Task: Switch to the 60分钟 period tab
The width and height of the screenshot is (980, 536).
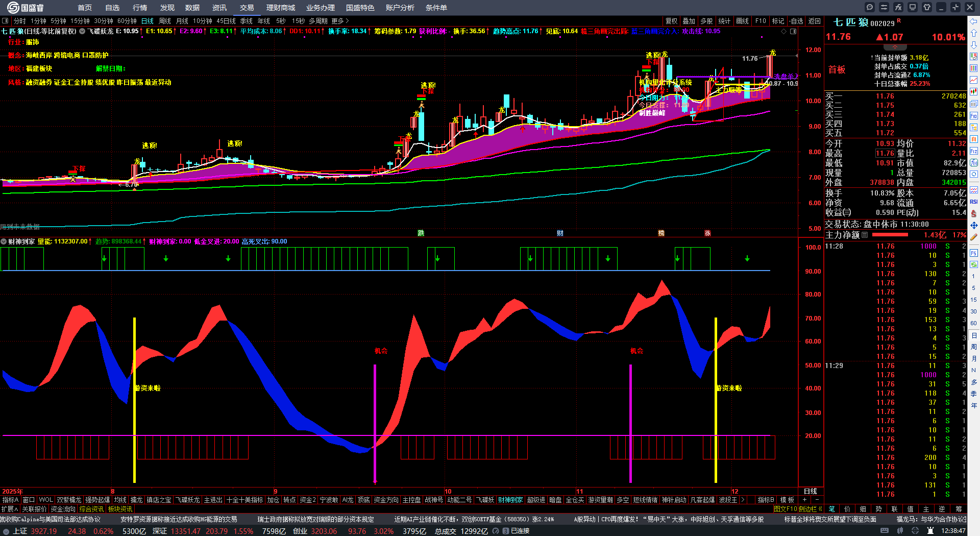Action: pos(127,21)
